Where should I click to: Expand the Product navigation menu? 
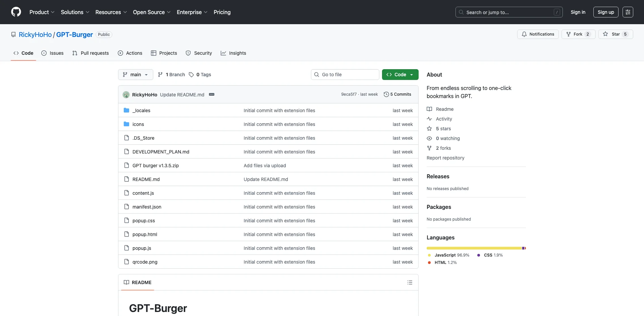pyautogui.click(x=42, y=12)
